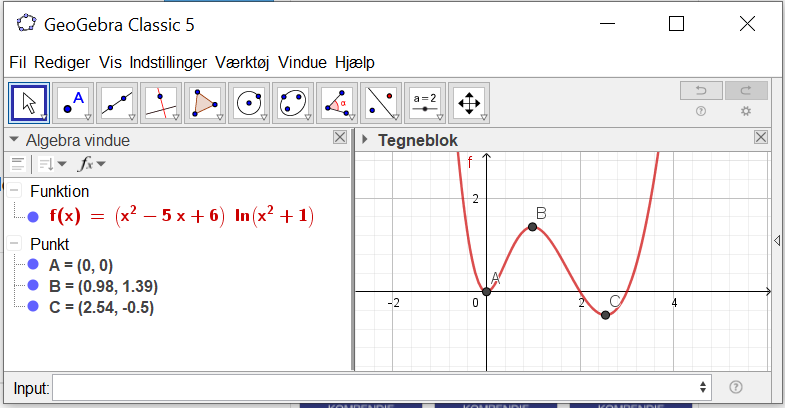Open input help question-mark icon
This screenshot has height=408, width=785.
pos(735,387)
